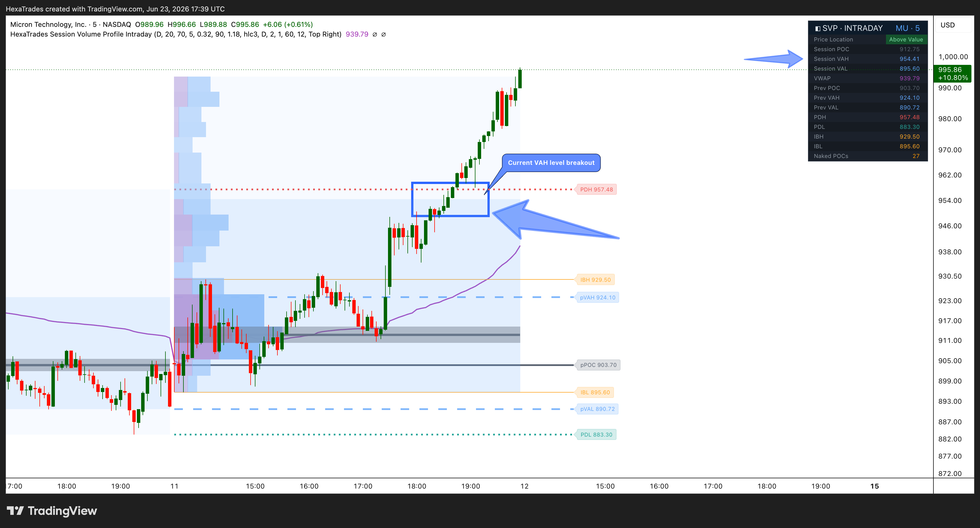Click the IBH 929.50 price label
This screenshot has width=980, height=528.
coord(595,280)
